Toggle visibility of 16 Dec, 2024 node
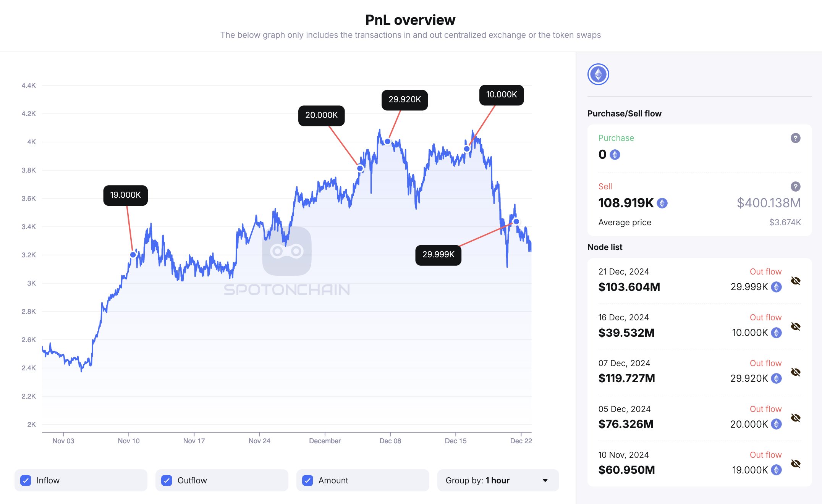Viewport: 822px width, 504px height. coord(796,326)
